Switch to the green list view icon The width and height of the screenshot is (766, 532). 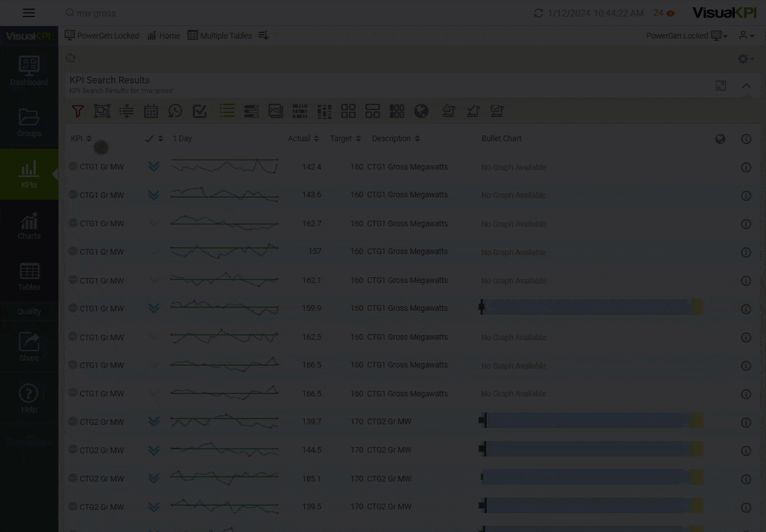tap(227, 111)
